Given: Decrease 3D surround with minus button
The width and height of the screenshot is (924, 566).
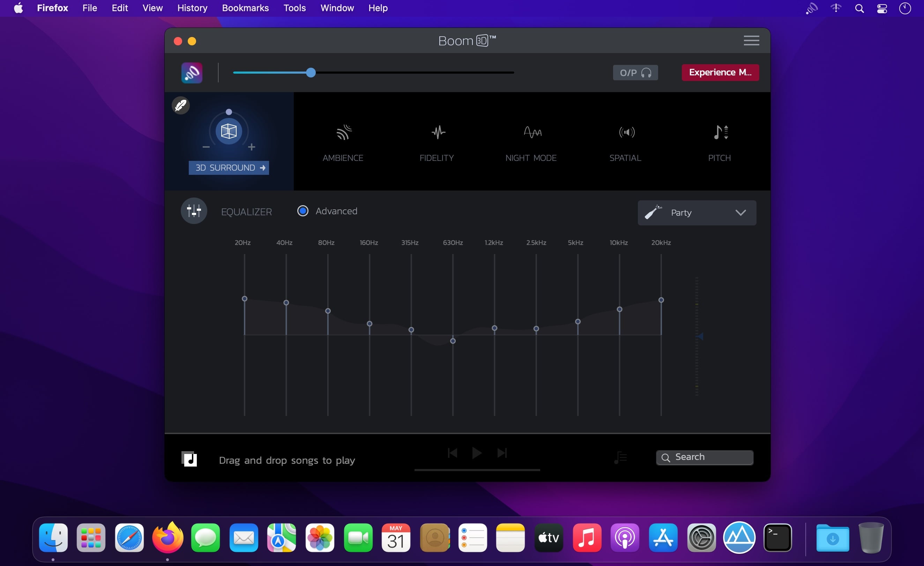Looking at the screenshot, I should click(x=206, y=147).
